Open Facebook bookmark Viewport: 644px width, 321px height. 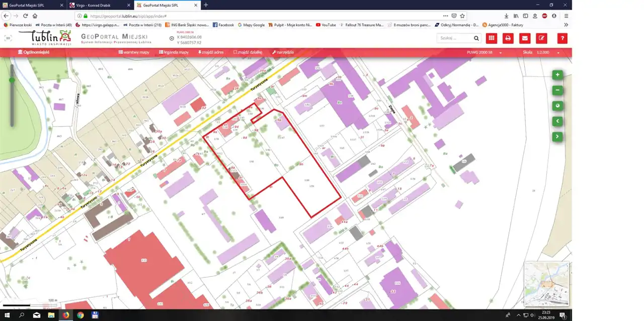223,25
